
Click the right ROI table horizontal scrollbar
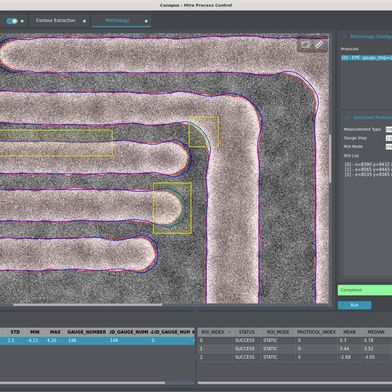[295, 382]
